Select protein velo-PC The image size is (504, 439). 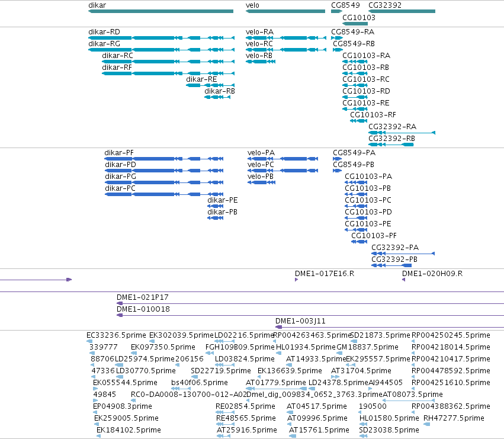point(283,171)
